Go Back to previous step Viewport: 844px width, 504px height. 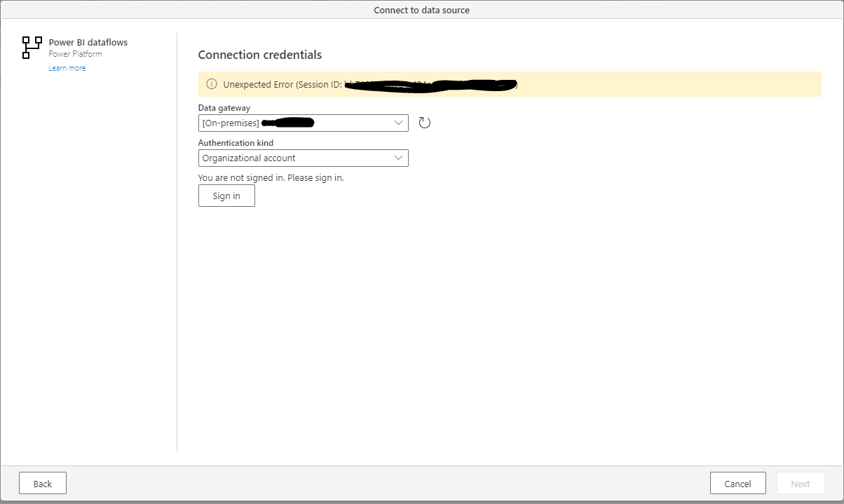(43, 484)
